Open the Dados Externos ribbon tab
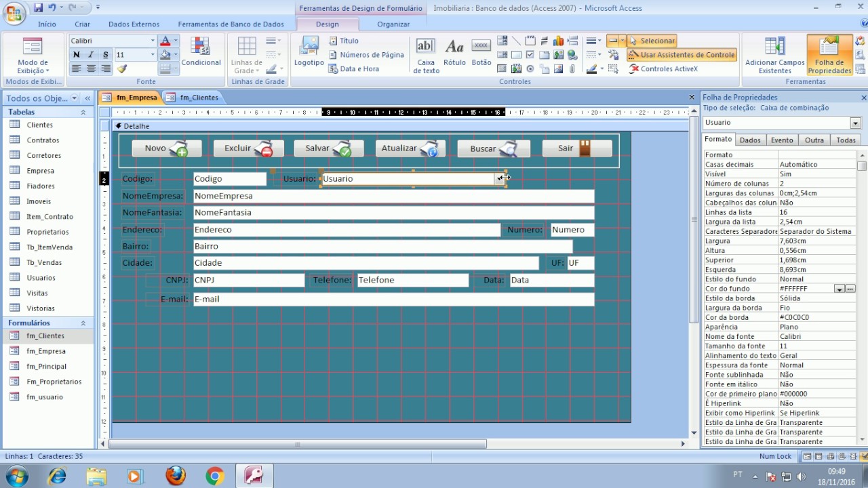868x488 pixels. tap(134, 24)
